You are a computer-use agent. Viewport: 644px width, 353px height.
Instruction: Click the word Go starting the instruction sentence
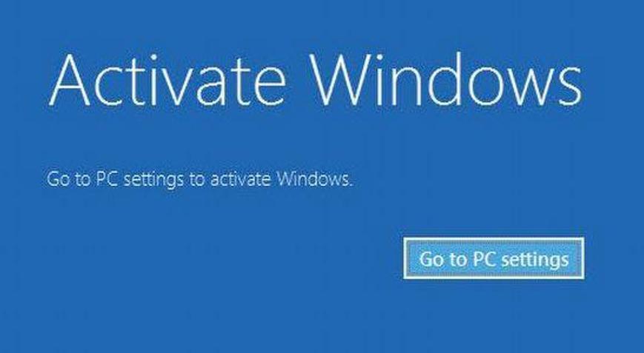[x=59, y=180]
